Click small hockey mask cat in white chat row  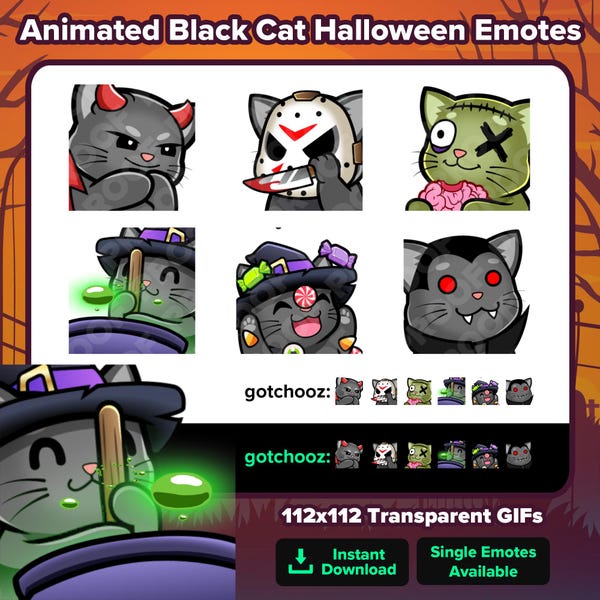pyautogui.click(x=384, y=391)
